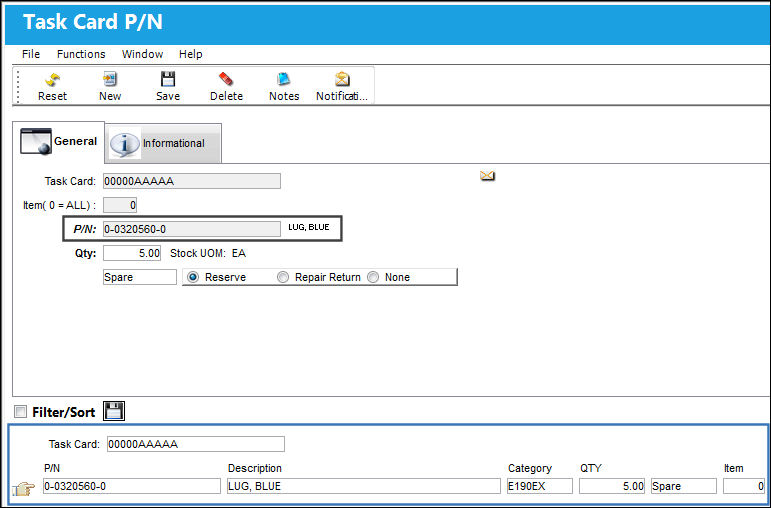Click the Description cell LUG, BLUE
This screenshot has height=508, width=771.
(364, 486)
